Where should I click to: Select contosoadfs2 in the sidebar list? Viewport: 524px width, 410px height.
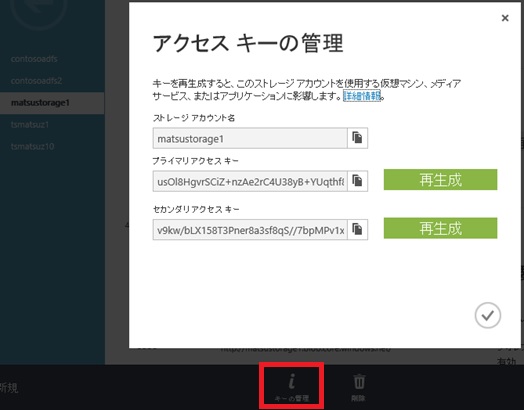pos(36,81)
